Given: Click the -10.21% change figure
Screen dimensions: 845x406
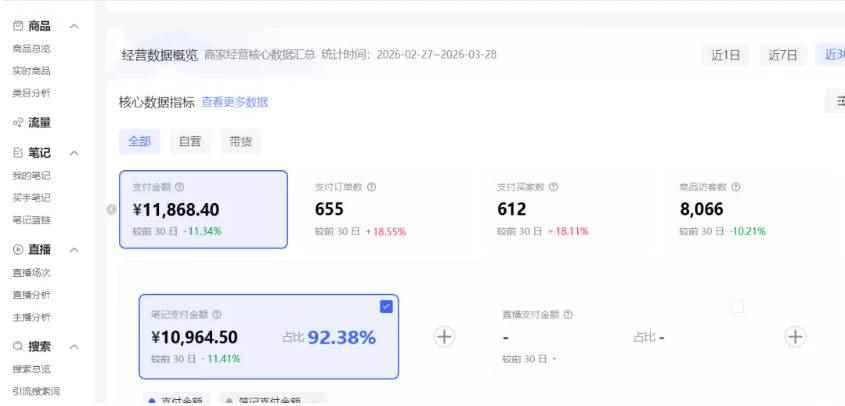Looking at the screenshot, I should coord(748,232).
